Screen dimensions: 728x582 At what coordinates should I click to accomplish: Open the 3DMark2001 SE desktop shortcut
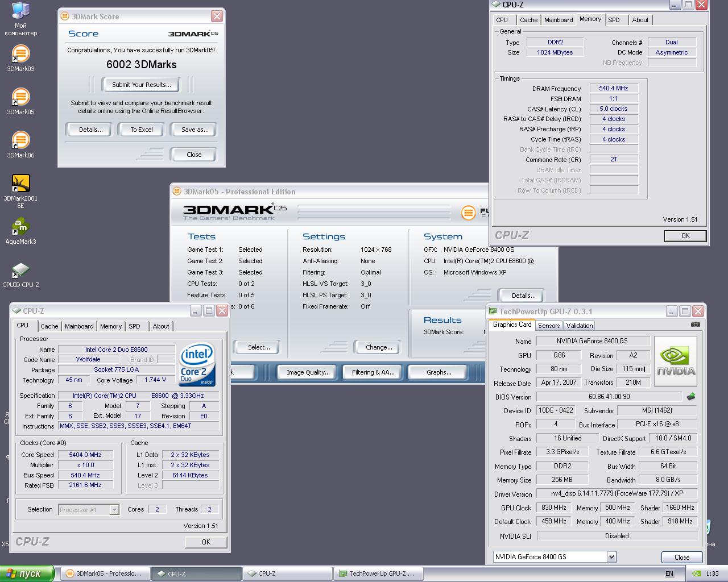20,192
